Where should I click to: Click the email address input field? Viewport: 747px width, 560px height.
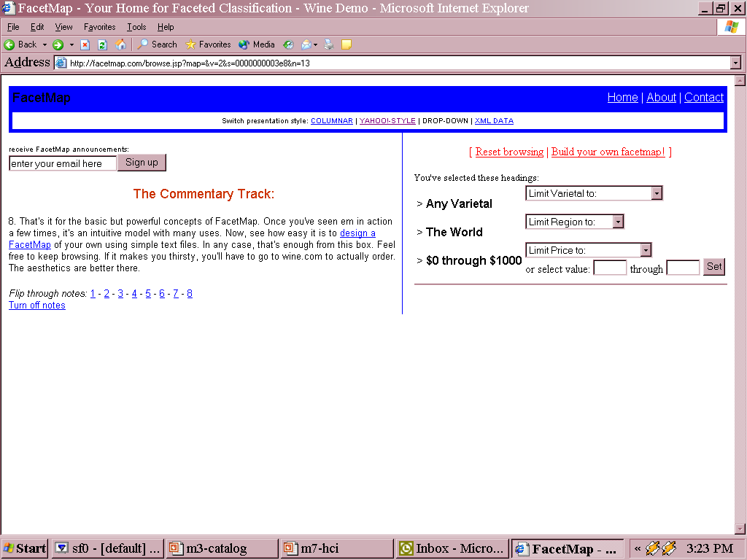pyautogui.click(x=63, y=163)
